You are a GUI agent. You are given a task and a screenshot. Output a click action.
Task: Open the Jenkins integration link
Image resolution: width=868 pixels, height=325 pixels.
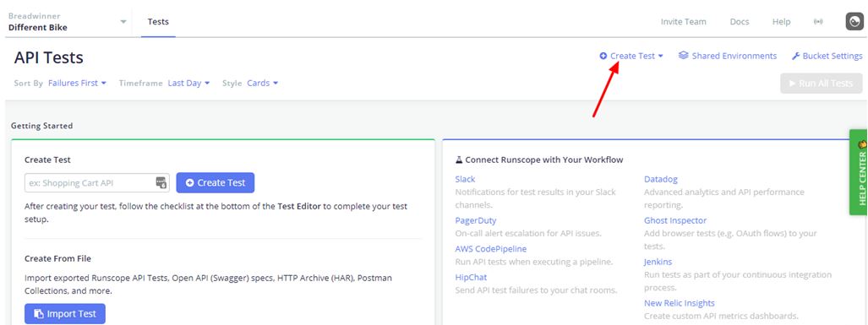[x=658, y=262]
